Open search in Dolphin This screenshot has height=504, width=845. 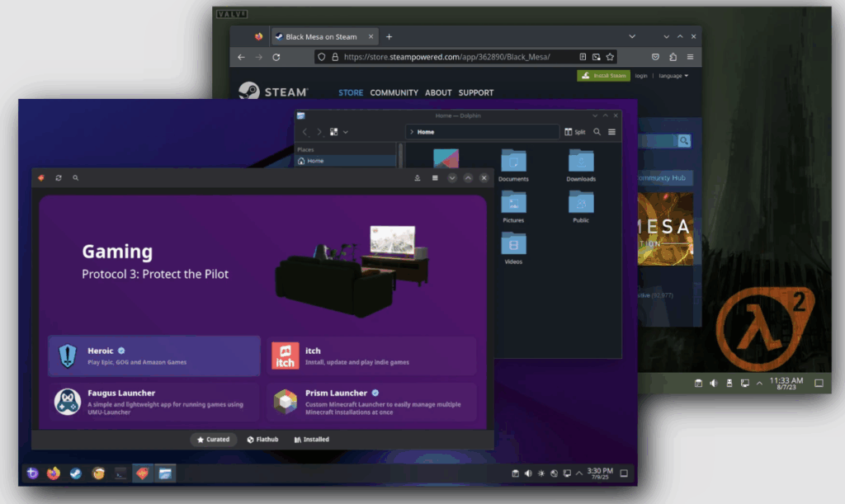click(x=597, y=132)
